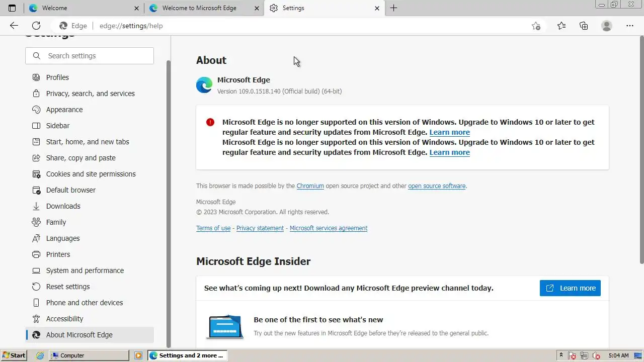Close the Settings tab
Viewport: 644px width, 362px height.
point(377,8)
